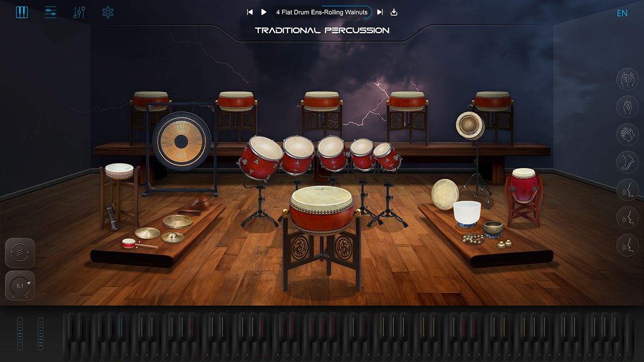This screenshot has height=362, width=644.
Task: Select the center flat drum on back platform
Action: click(x=322, y=101)
